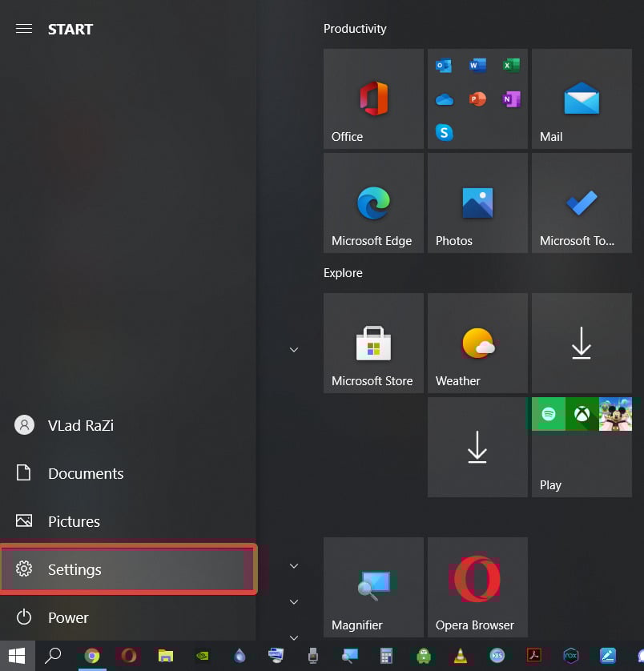Click the Windows Start button

pos(17,656)
